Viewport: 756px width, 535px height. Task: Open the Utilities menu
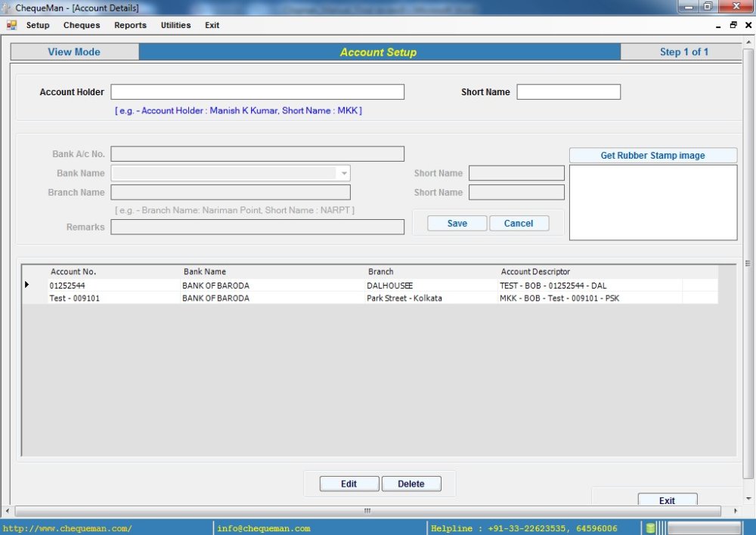(x=175, y=25)
